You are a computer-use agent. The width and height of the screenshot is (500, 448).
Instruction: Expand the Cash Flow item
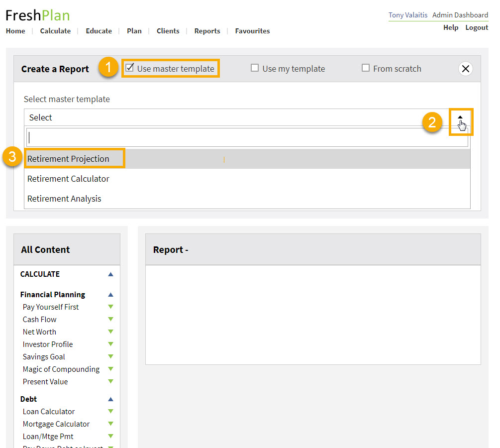pyautogui.click(x=110, y=319)
